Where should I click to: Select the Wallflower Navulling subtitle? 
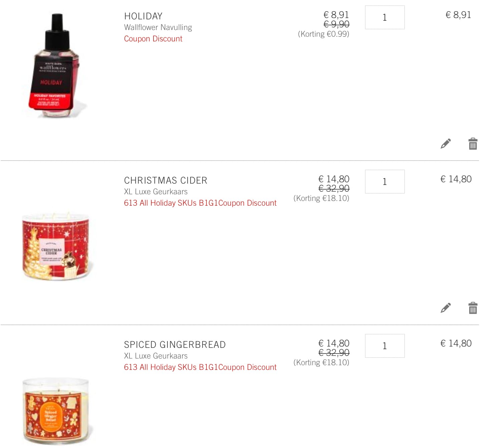click(158, 27)
